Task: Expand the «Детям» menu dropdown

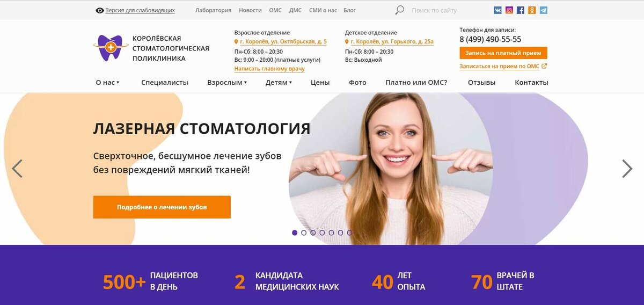Action: [x=279, y=83]
